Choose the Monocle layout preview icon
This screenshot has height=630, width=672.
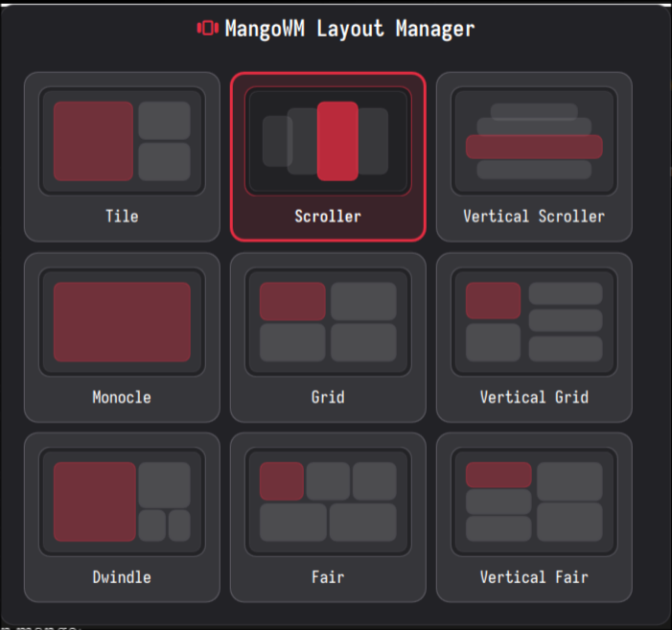click(122, 322)
